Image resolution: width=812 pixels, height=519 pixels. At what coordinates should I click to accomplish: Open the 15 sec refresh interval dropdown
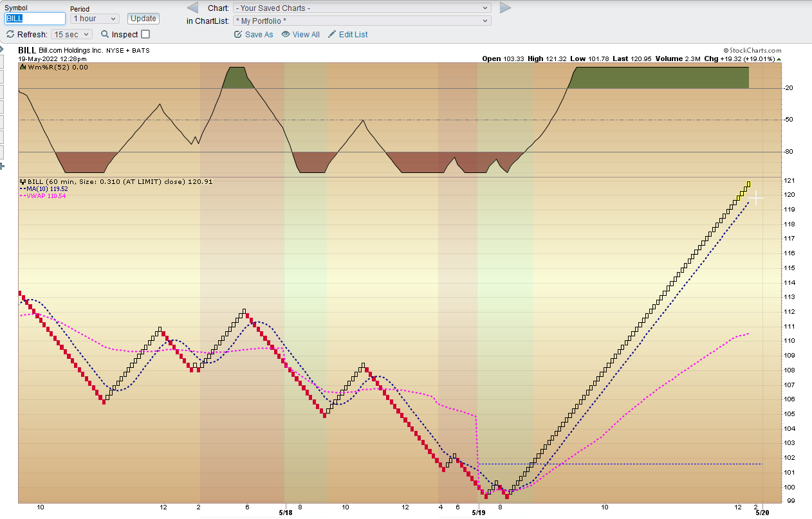tap(72, 34)
